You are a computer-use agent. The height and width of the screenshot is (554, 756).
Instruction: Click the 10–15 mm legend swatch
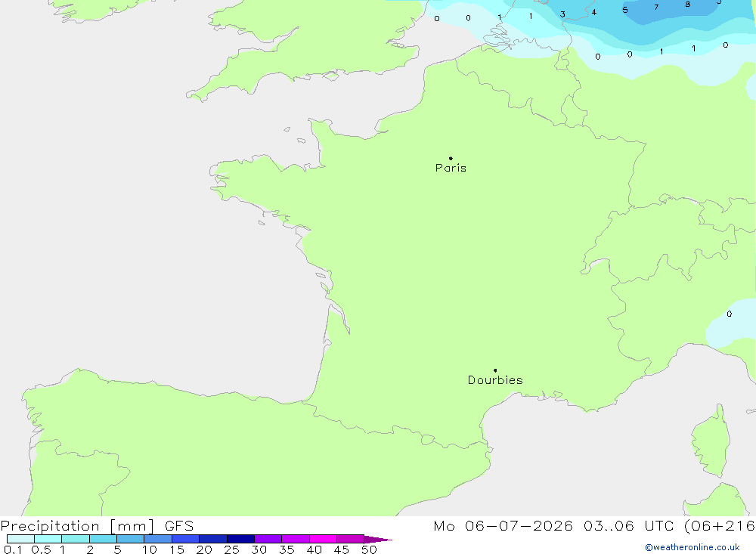[x=158, y=539]
